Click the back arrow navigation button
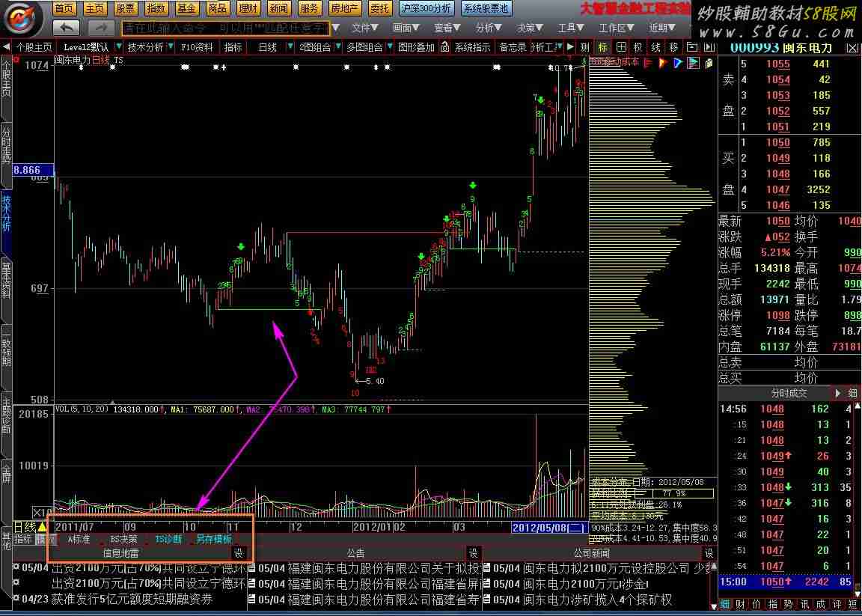 (x=66, y=27)
